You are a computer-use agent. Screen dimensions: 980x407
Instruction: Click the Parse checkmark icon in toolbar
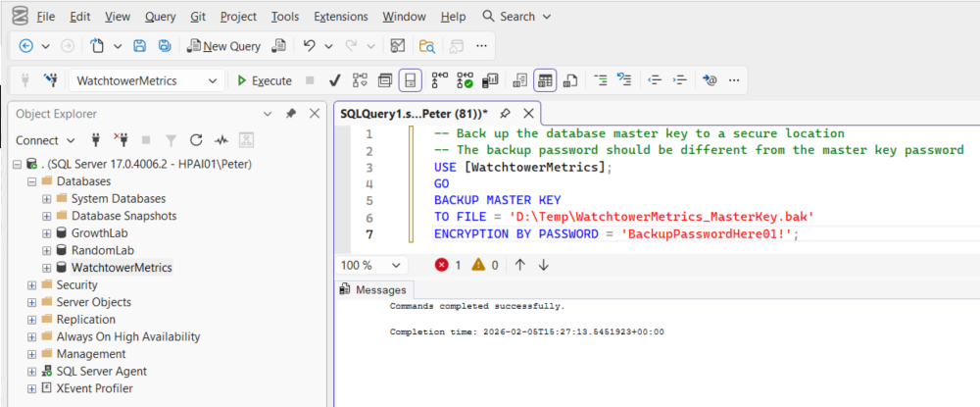point(334,80)
